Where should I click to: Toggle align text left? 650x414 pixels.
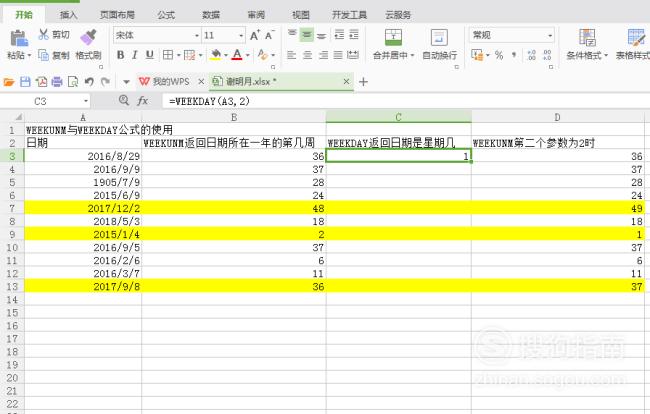(x=292, y=55)
